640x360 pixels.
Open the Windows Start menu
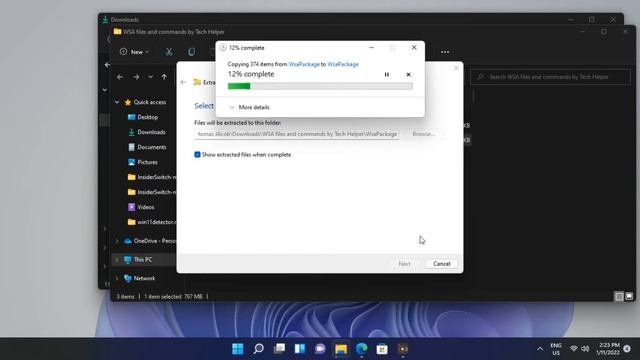(238, 349)
